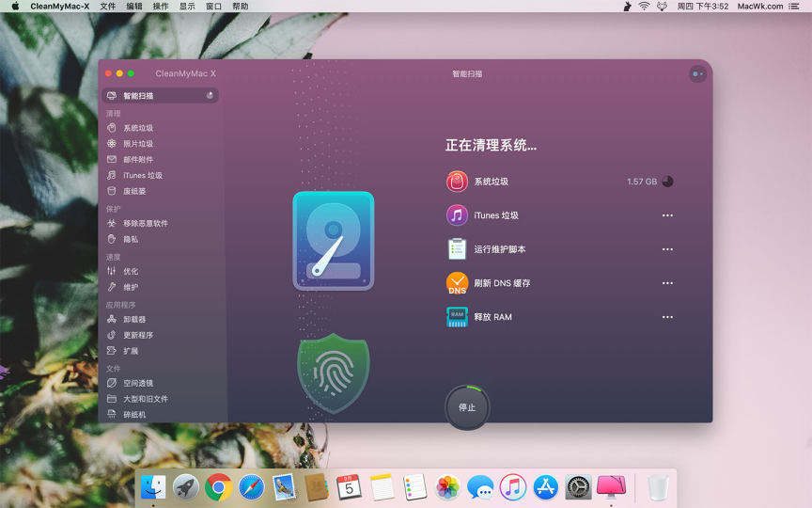Click the blue hard drive gauge icon
The image size is (812, 508).
333,241
